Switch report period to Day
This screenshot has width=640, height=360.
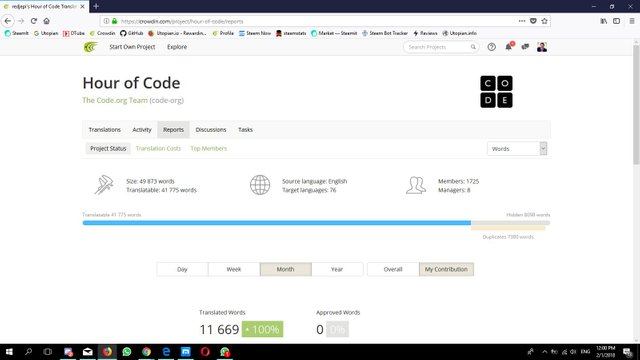(182, 269)
